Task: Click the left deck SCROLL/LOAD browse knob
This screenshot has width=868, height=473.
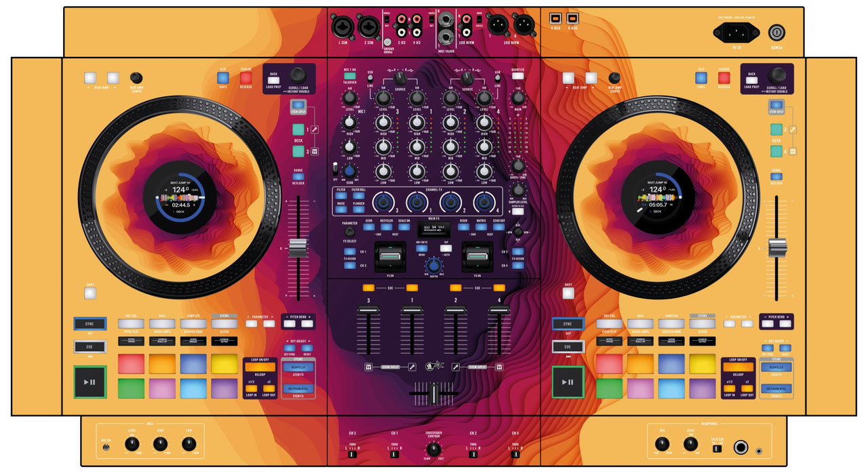Action: [x=298, y=75]
